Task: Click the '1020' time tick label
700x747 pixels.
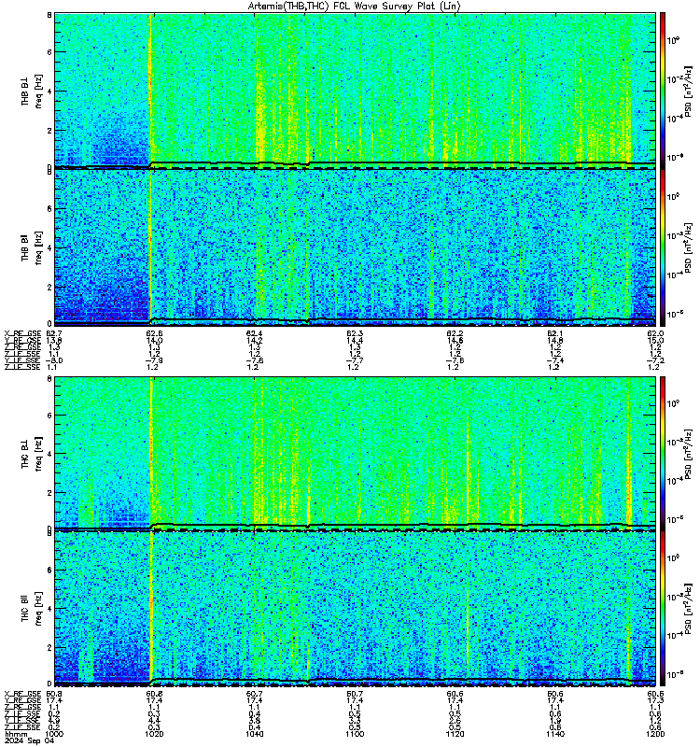Action: click(x=153, y=734)
